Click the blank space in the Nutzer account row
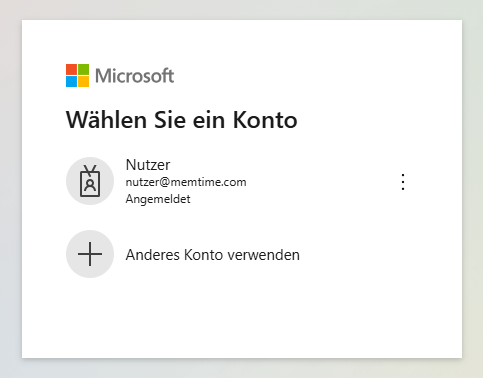 click(x=320, y=181)
